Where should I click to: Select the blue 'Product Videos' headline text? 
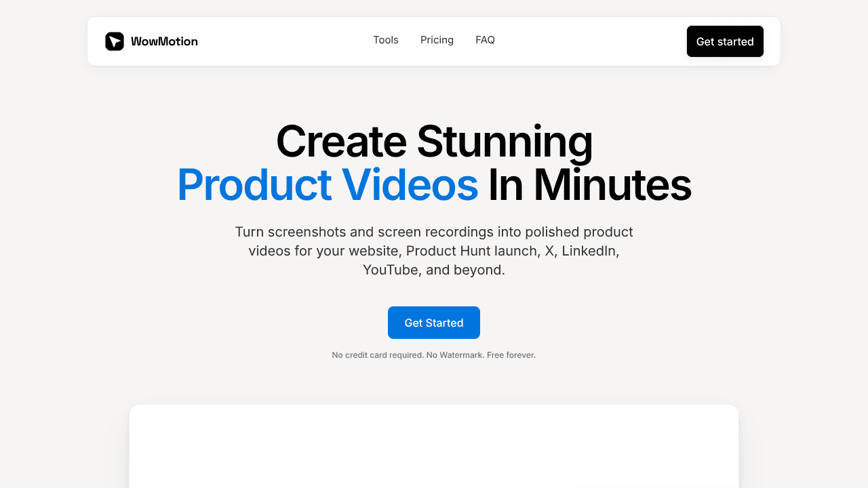(x=328, y=184)
